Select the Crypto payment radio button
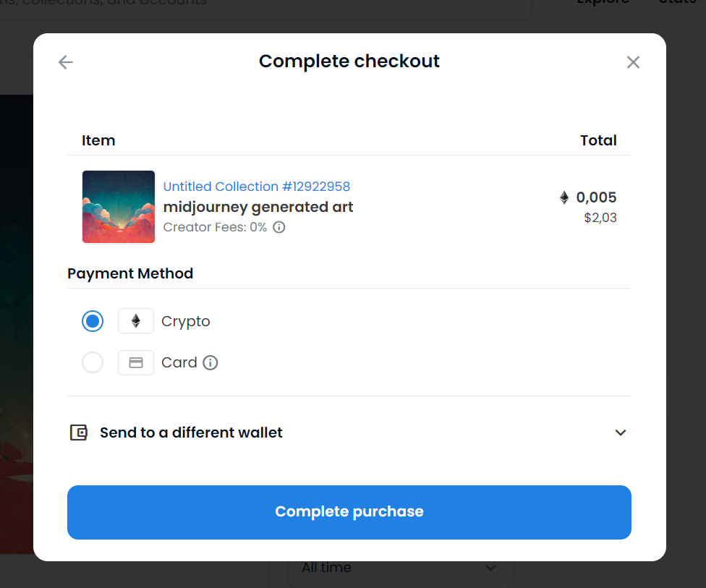The width and height of the screenshot is (706, 588). tap(93, 321)
